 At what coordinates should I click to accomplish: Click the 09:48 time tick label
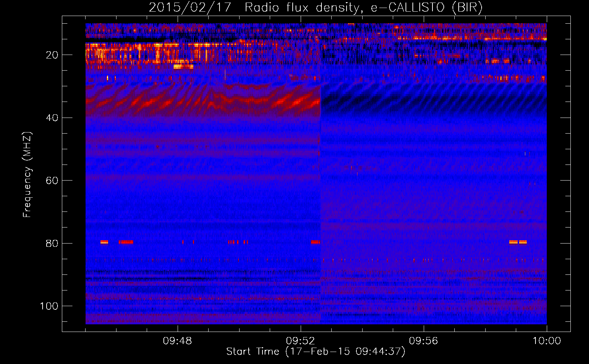[177, 341]
